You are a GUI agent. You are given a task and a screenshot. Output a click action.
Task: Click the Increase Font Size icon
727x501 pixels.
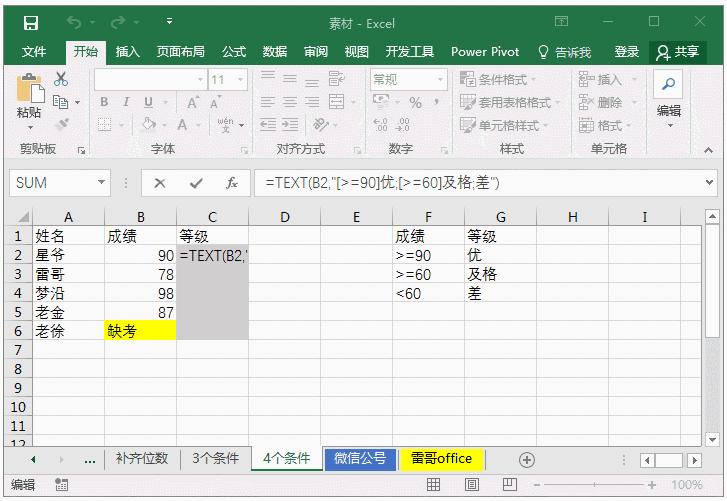click(x=193, y=102)
